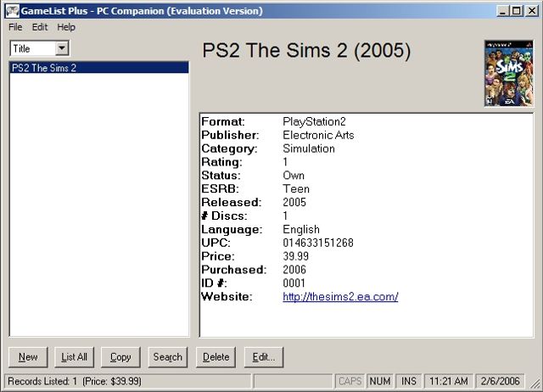Close the GameList Plus window
The height and width of the screenshot is (392, 543).
(x=531, y=11)
